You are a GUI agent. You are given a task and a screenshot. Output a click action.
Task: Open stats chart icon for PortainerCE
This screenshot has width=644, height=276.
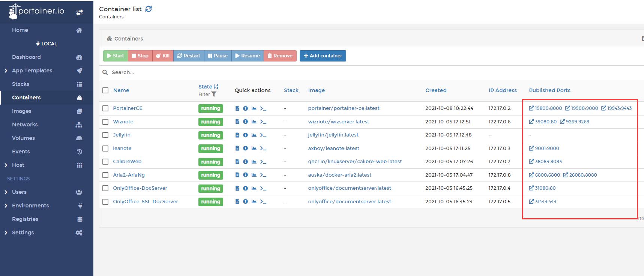pyautogui.click(x=254, y=108)
